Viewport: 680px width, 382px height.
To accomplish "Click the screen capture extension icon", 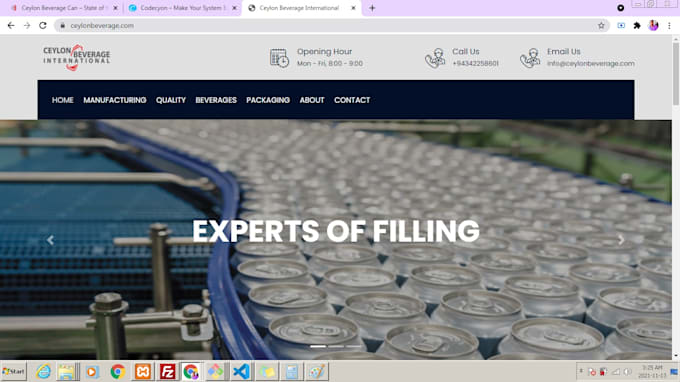I will tap(621, 26).
